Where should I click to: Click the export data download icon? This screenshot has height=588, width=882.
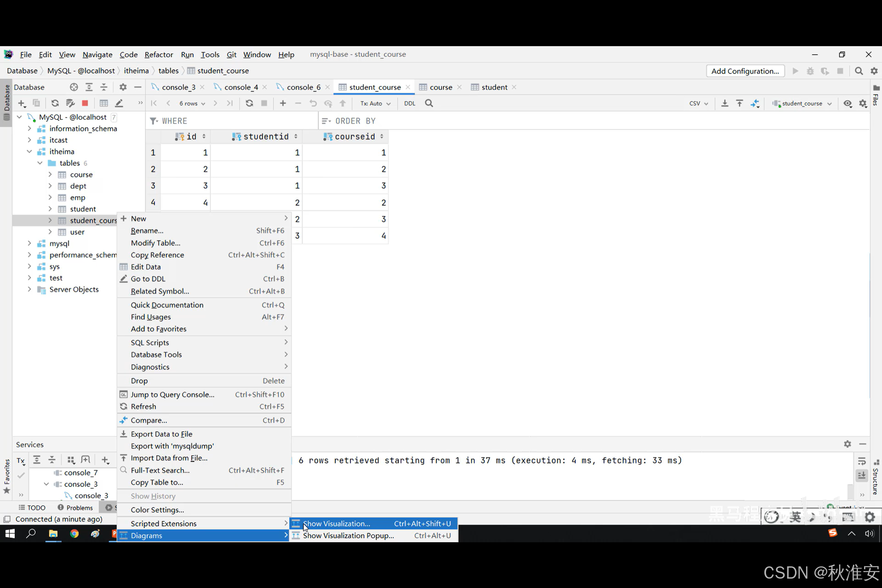(x=724, y=103)
